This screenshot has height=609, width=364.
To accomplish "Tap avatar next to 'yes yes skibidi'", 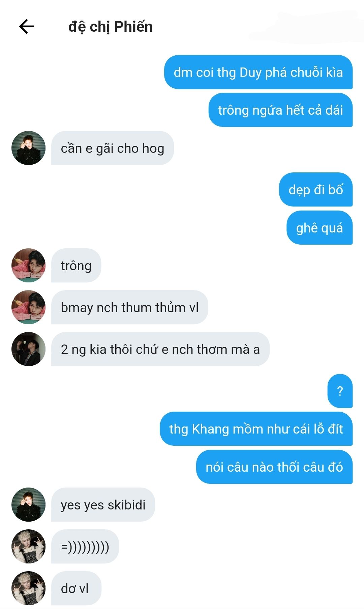I will pos(28,504).
